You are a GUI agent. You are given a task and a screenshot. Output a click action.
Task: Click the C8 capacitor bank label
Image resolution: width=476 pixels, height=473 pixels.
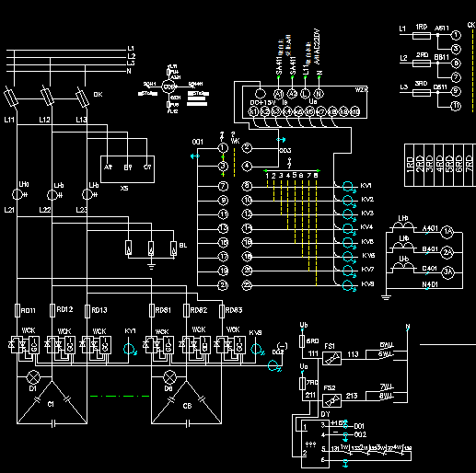pos(187,406)
